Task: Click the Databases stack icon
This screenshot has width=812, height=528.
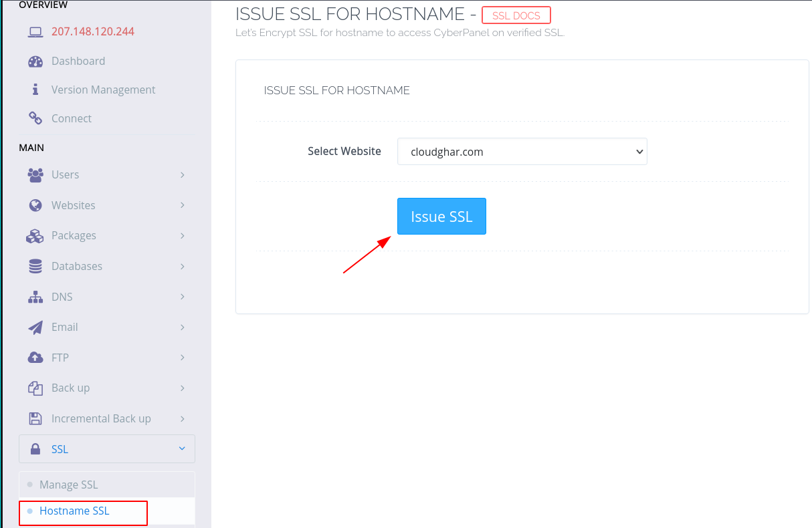Action: (x=35, y=266)
